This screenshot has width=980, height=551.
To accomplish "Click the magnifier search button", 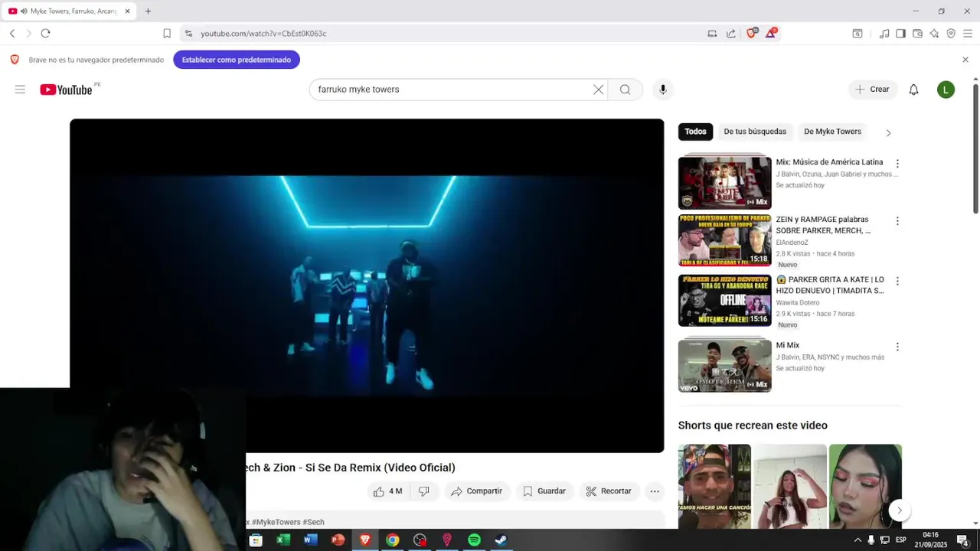I will 626,90.
